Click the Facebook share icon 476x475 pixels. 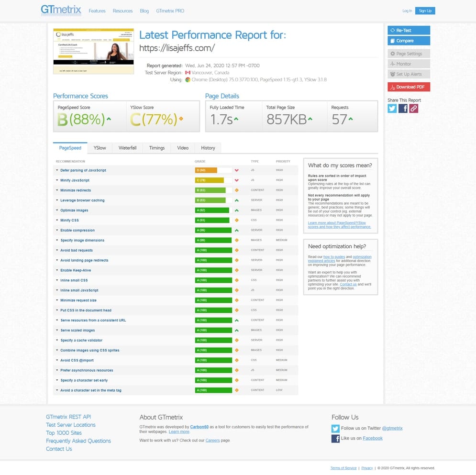point(403,109)
